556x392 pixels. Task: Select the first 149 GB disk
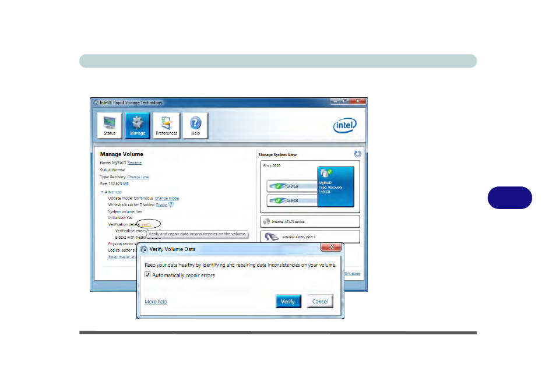tap(292, 186)
